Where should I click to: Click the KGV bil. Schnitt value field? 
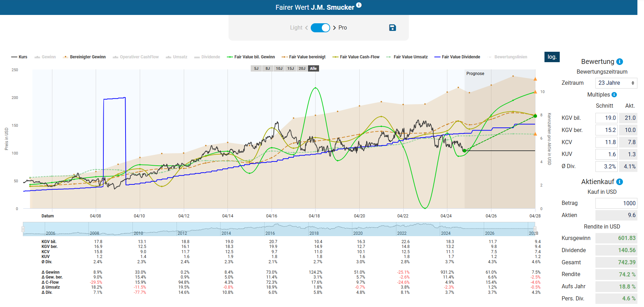(x=606, y=118)
